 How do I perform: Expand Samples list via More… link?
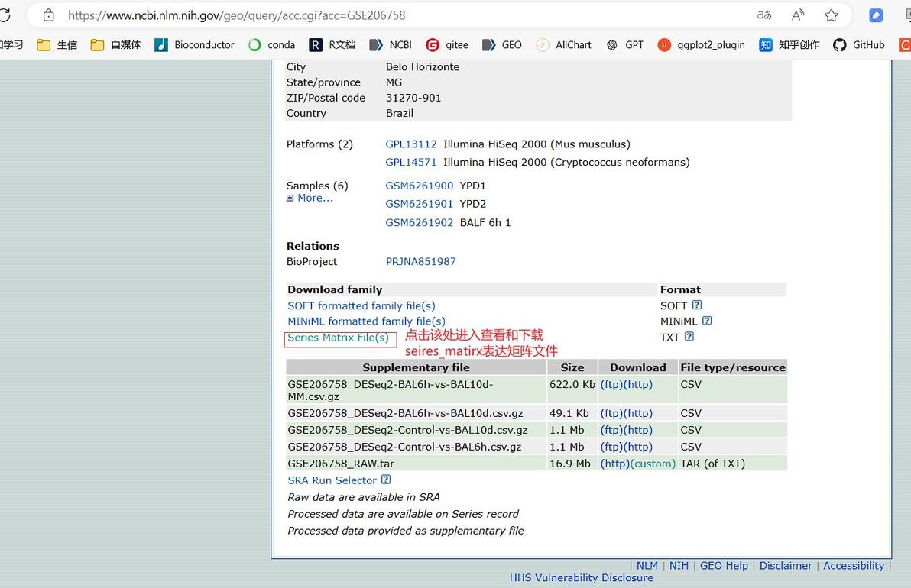pyautogui.click(x=310, y=198)
